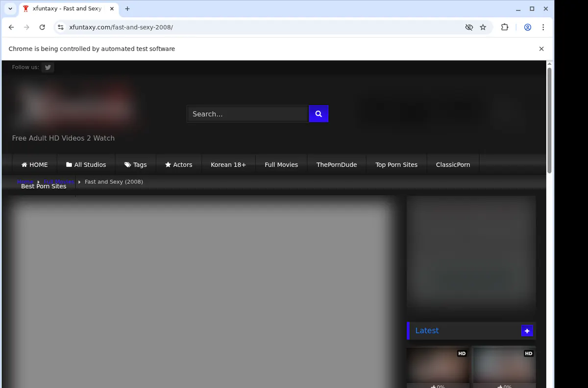Open the Chrome three-dot menu
This screenshot has height=388, width=588.
(543, 27)
